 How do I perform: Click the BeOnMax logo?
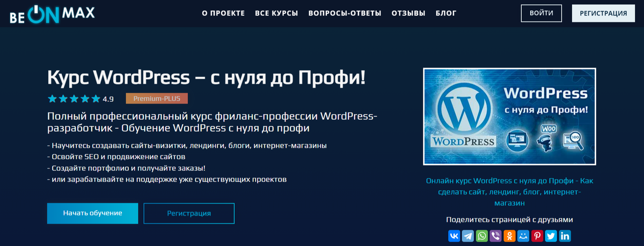(x=52, y=13)
